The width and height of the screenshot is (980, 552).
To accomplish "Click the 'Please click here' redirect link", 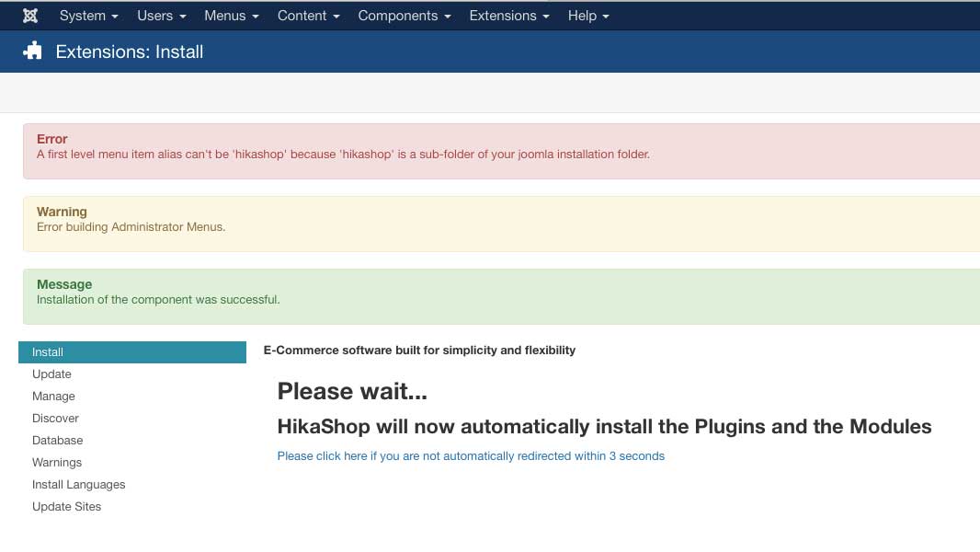I will tap(471, 455).
